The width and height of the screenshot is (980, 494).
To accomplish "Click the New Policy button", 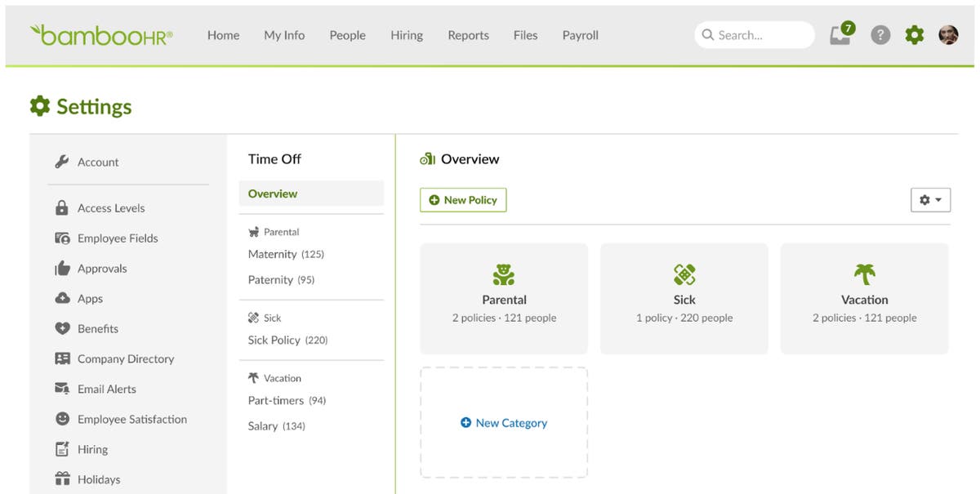I will point(463,199).
